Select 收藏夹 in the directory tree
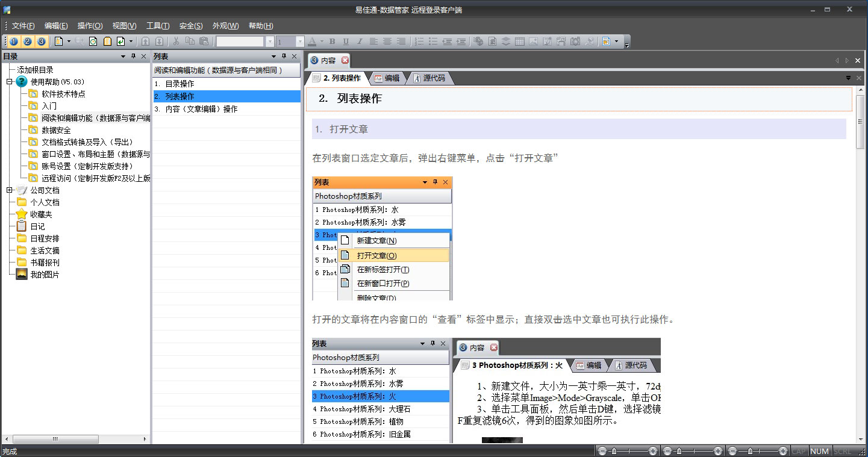 click(x=41, y=214)
